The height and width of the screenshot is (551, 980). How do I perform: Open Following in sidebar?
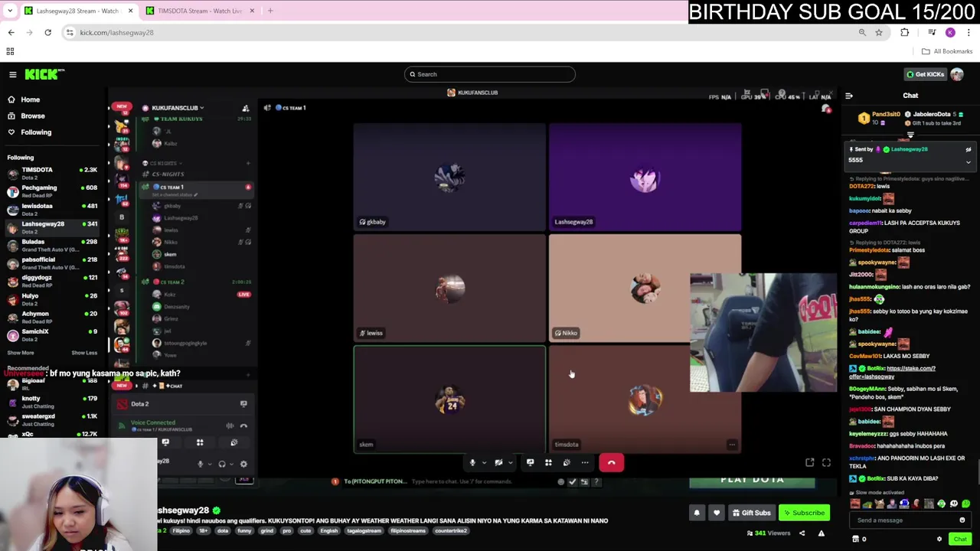(35, 132)
